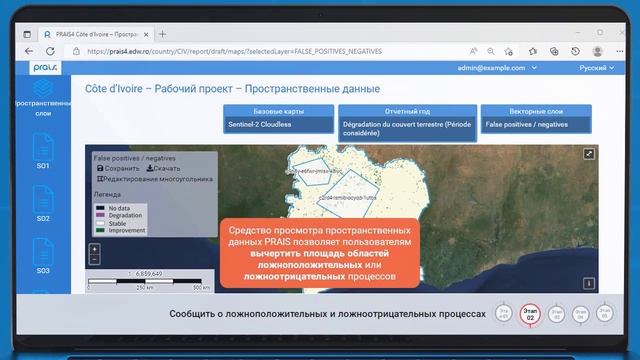Go back to the previous page
Viewport: 640px width, 360px height.
pos(29,51)
